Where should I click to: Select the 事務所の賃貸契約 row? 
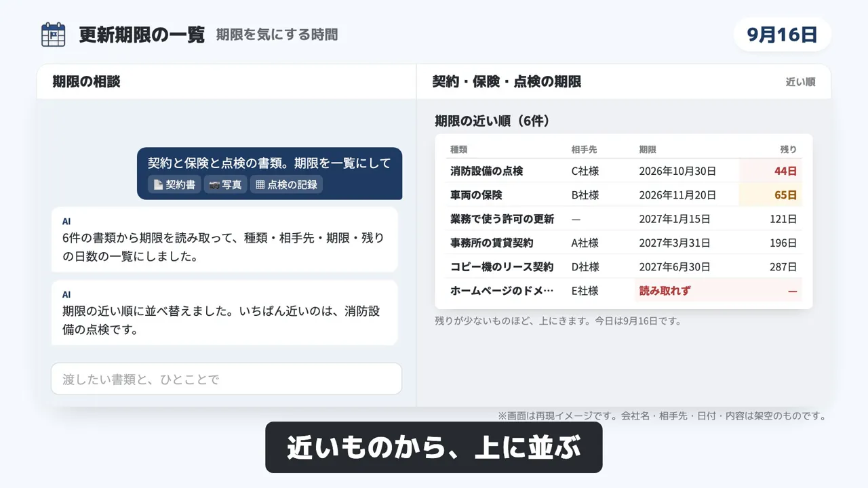point(624,243)
